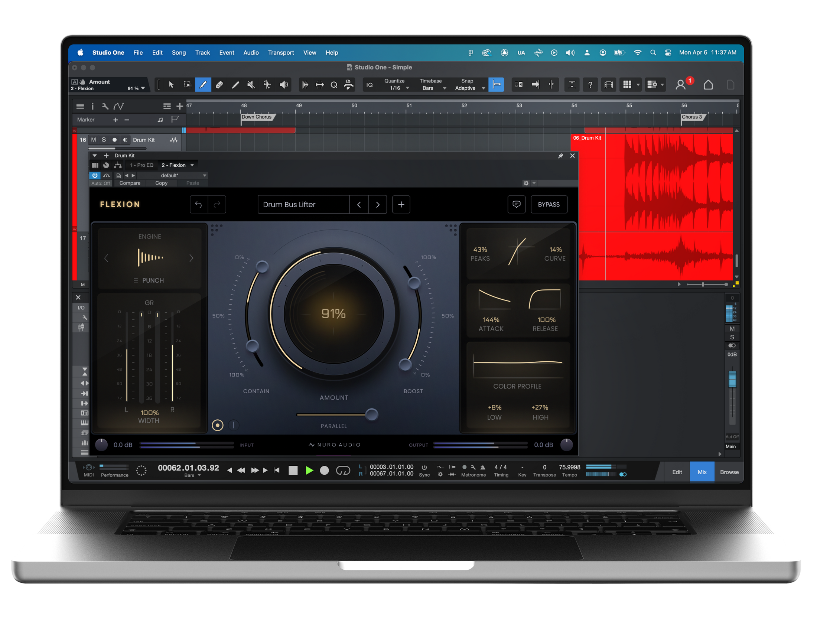The height and width of the screenshot is (644, 817).
Task: Toggle Snap to grid button
Action: pyautogui.click(x=496, y=84)
